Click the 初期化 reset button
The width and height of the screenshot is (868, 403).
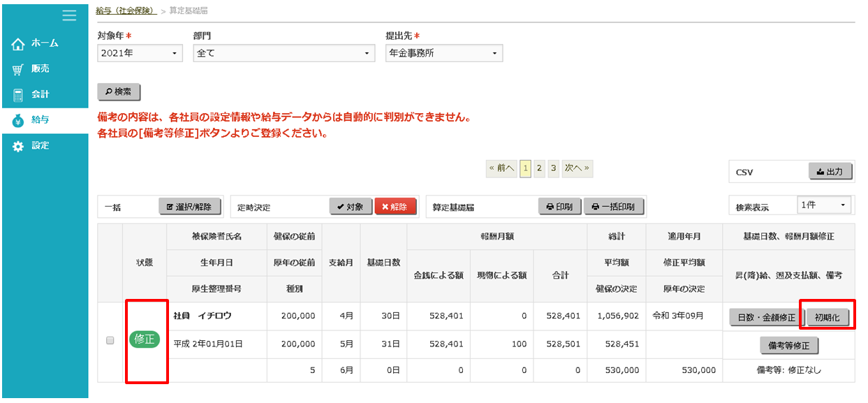pos(827,317)
